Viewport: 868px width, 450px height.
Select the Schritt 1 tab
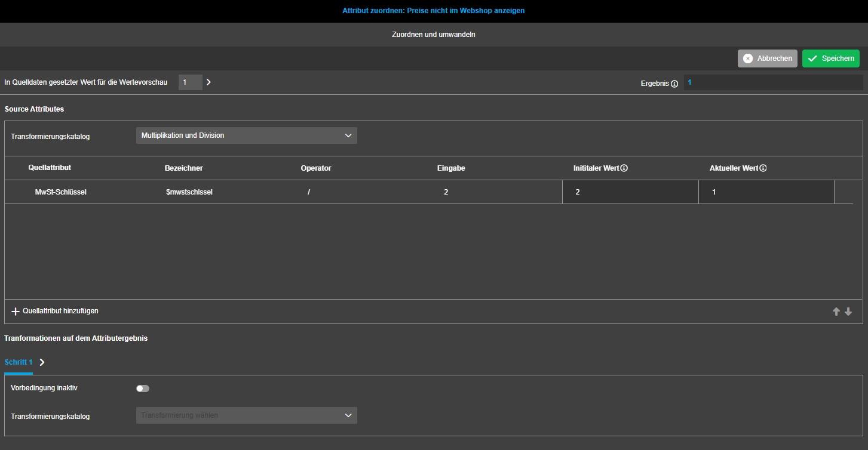[19, 362]
